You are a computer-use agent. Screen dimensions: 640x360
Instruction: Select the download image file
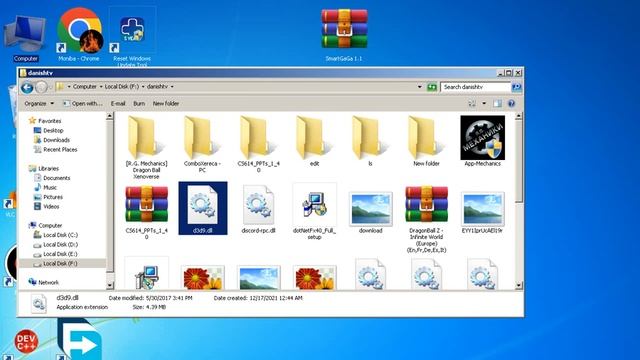point(370,212)
